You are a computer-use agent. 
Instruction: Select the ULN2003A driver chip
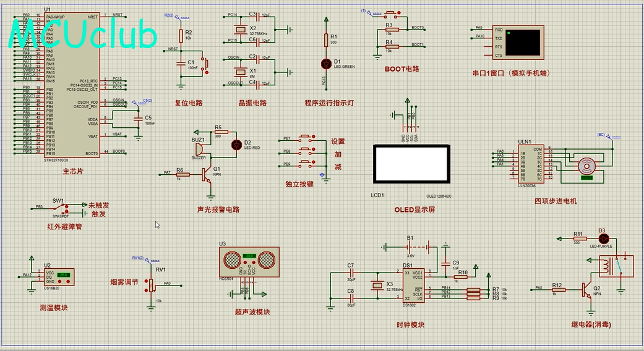tap(531, 164)
